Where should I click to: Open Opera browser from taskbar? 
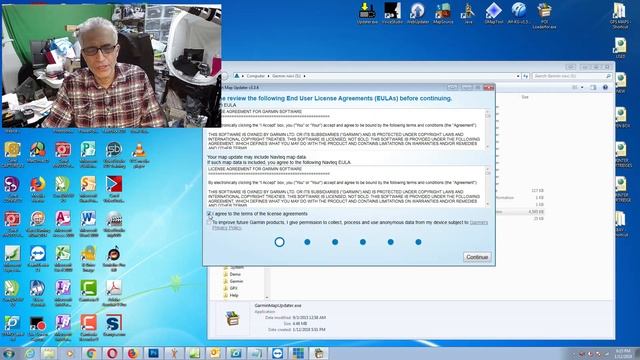[112, 353]
